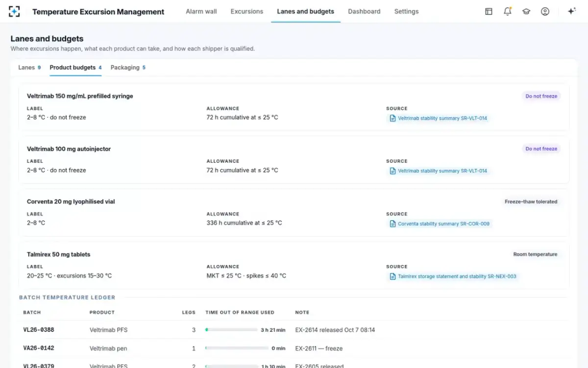Click document icon for Veltrimab autoinjector source

point(392,171)
